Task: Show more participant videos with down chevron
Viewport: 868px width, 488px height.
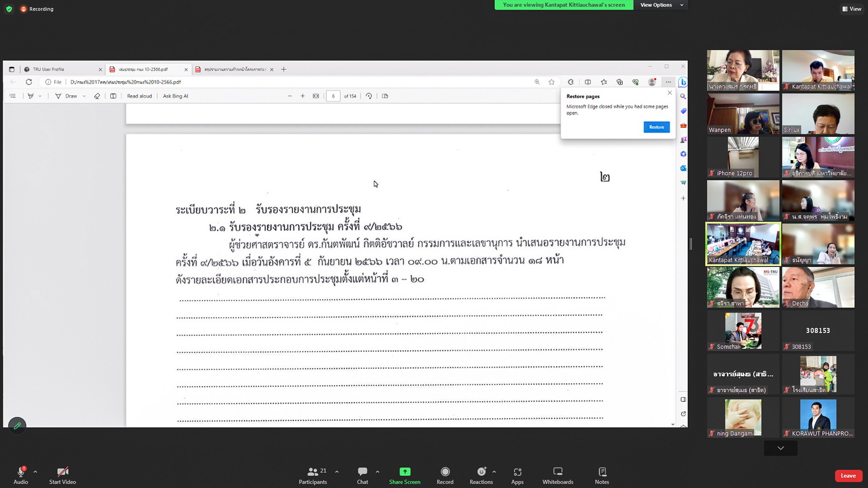Action: coord(781,448)
